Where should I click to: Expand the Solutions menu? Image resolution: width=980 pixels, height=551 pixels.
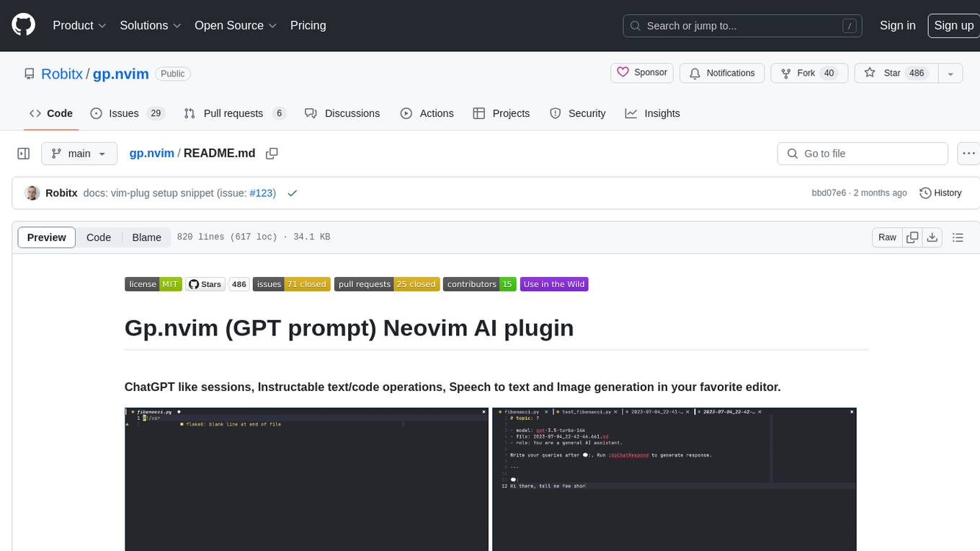(150, 25)
